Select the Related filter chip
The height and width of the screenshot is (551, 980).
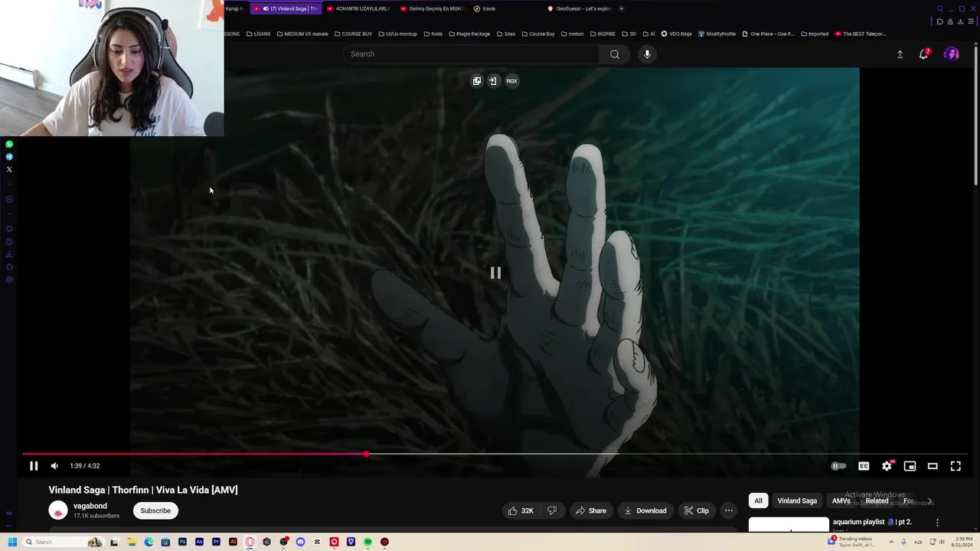coord(877,501)
